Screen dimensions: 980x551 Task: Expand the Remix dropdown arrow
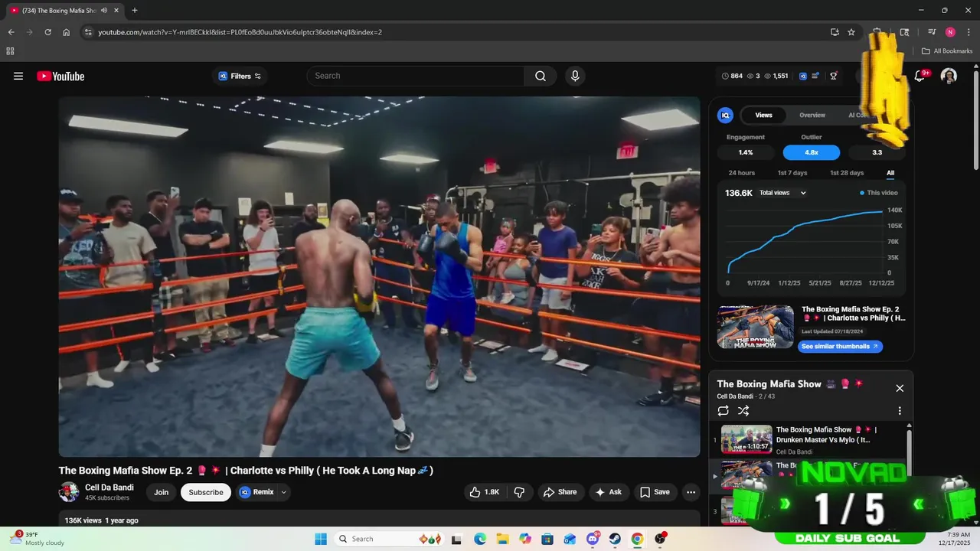tap(284, 492)
